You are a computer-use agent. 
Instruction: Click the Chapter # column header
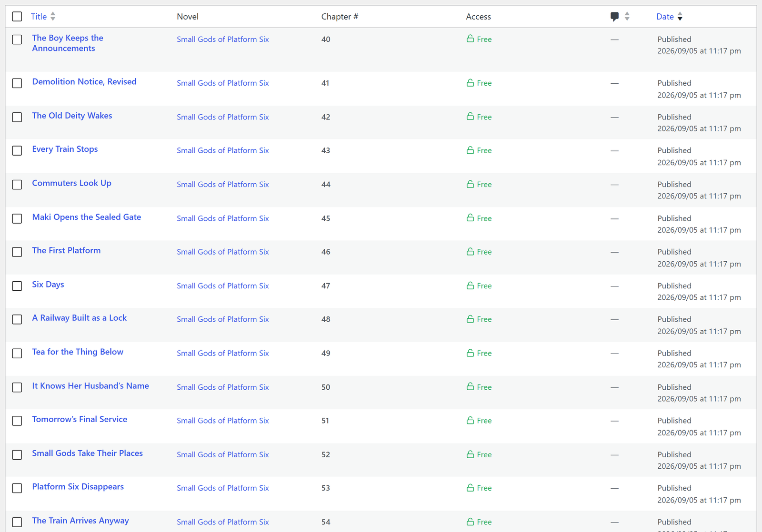[x=340, y=17]
